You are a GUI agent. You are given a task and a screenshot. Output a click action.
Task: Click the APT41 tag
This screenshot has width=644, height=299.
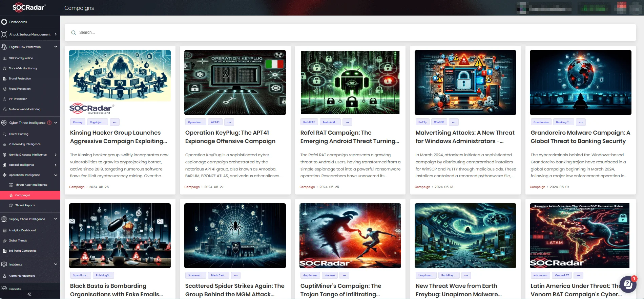point(215,122)
